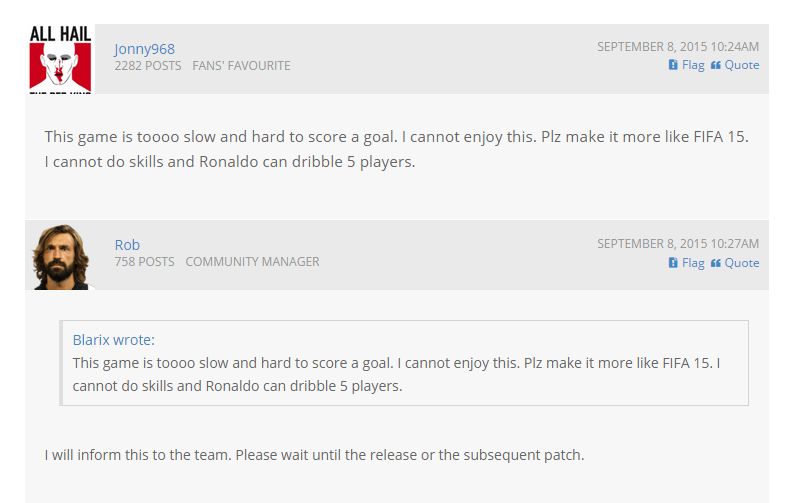Screen dimensions: 794x503
Task: Visit Jonny968's profile via username link
Action: coord(144,49)
